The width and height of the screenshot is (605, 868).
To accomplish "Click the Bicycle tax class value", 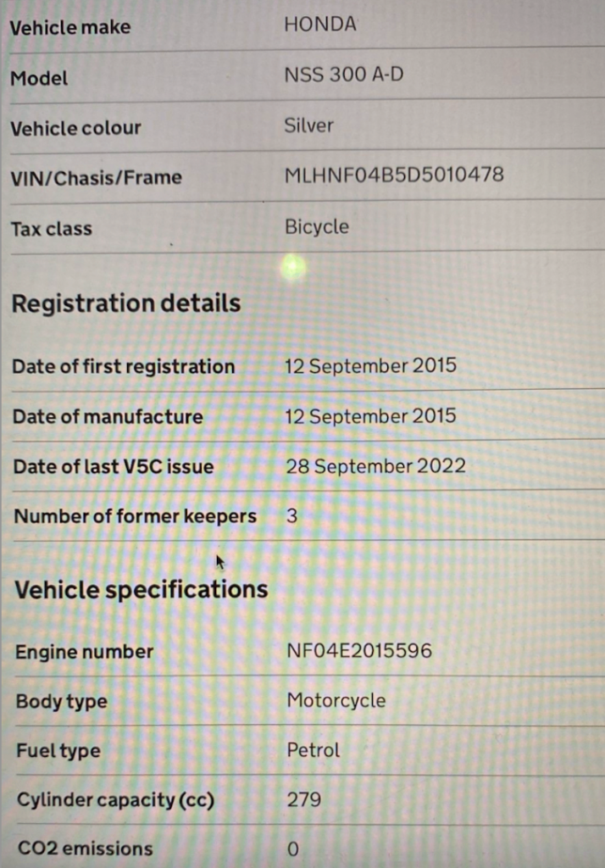I will pyautogui.click(x=317, y=226).
